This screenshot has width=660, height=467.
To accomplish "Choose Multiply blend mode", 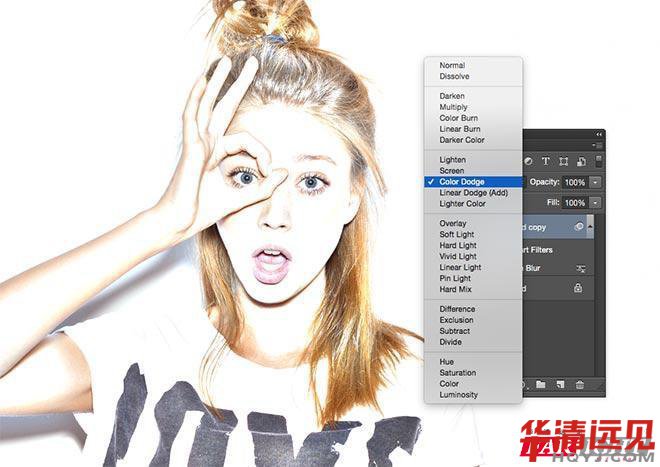I will click(x=453, y=107).
